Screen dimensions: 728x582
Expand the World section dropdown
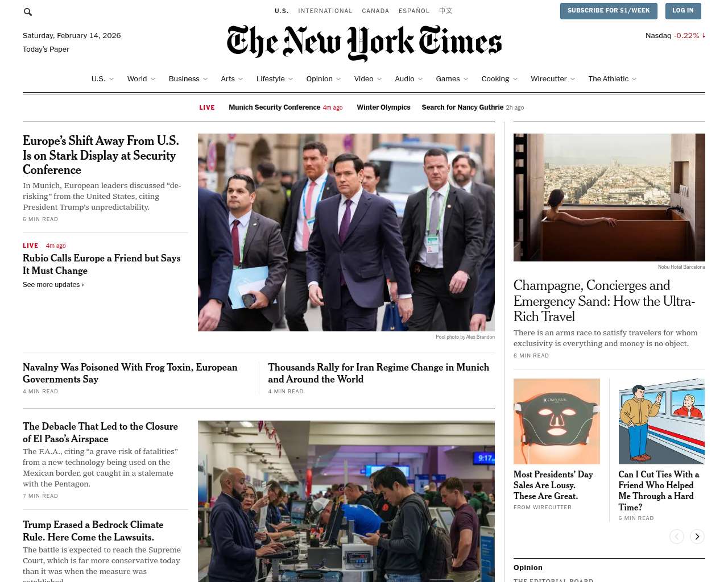[153, 79]
